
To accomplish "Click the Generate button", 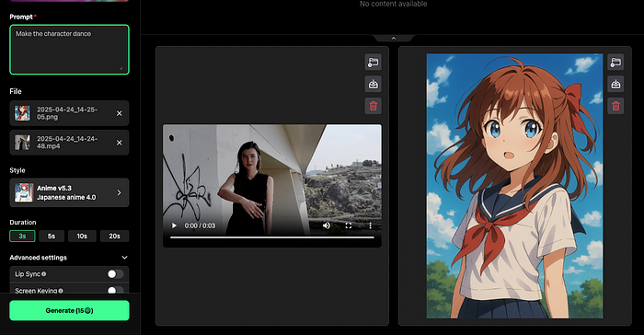I will [x=69, y=310].
